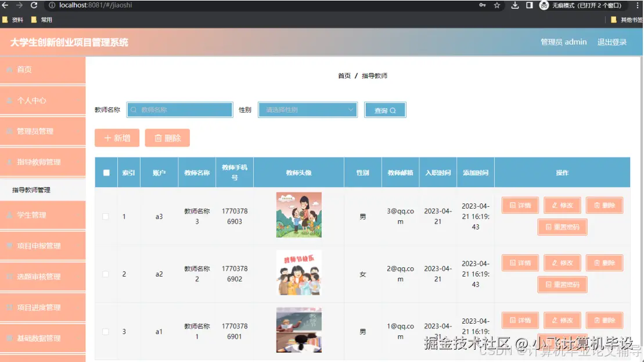Screen dimensions: 644x362
Task: Reload the page with refresh icon
Action: (34, 5)
